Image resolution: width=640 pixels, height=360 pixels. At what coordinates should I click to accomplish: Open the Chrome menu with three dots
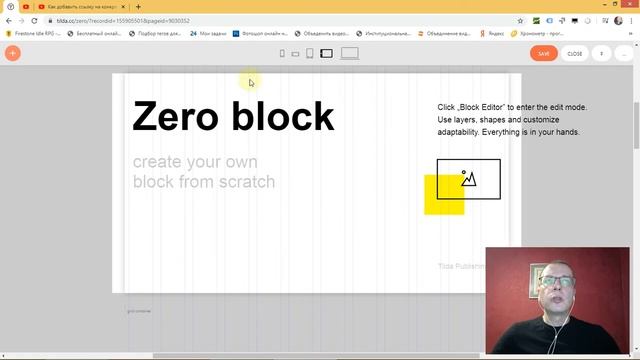(x=631, y=21)
